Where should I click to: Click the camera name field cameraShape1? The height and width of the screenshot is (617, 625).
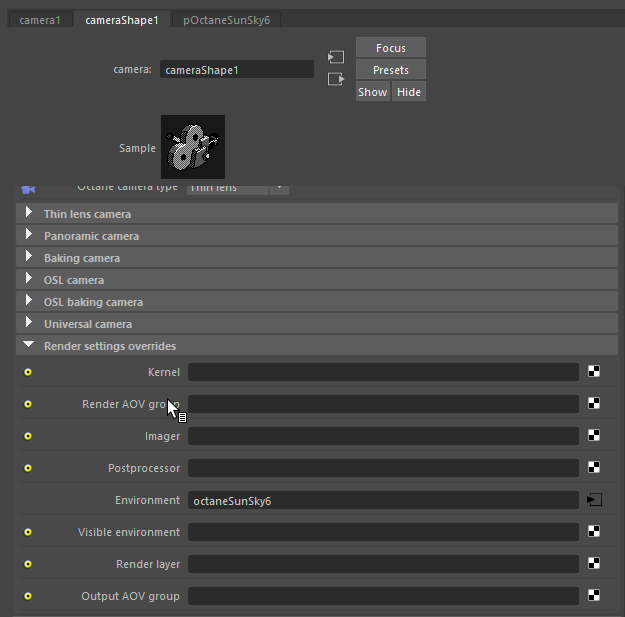236,70
